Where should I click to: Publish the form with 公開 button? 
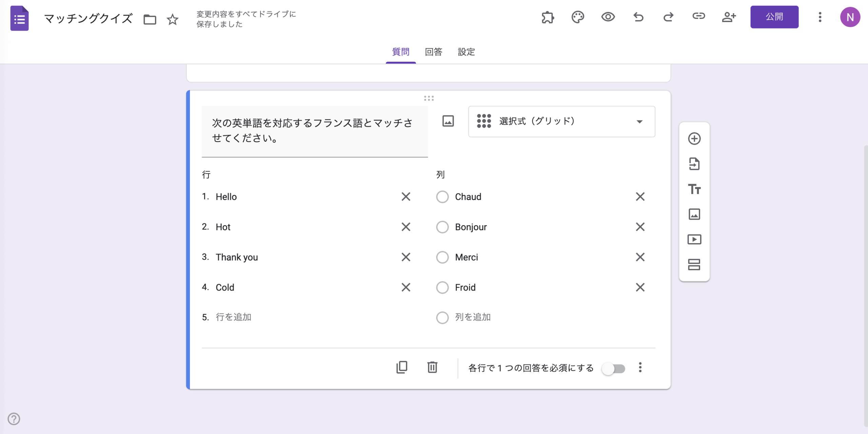pyautogui.click(x=775, y=17)
